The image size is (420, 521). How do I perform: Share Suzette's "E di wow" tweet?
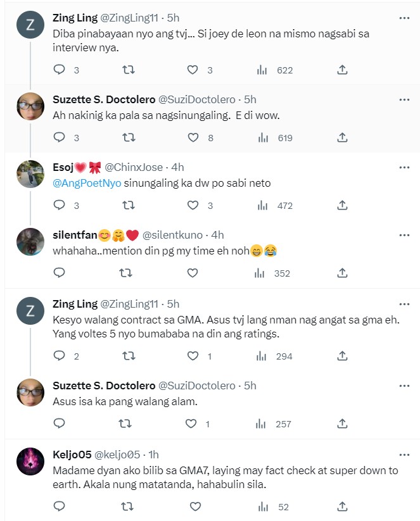[x=342, y=137]
